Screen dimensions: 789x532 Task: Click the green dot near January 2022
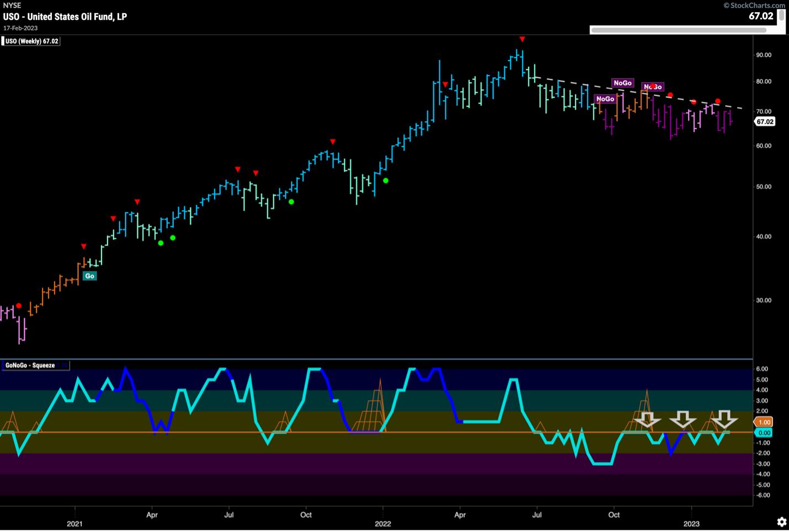point(386,180)
